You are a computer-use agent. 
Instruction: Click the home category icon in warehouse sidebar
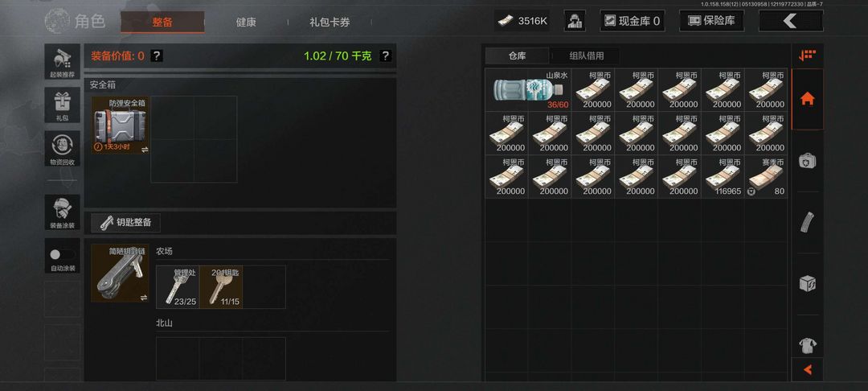[x=807, y=99]
